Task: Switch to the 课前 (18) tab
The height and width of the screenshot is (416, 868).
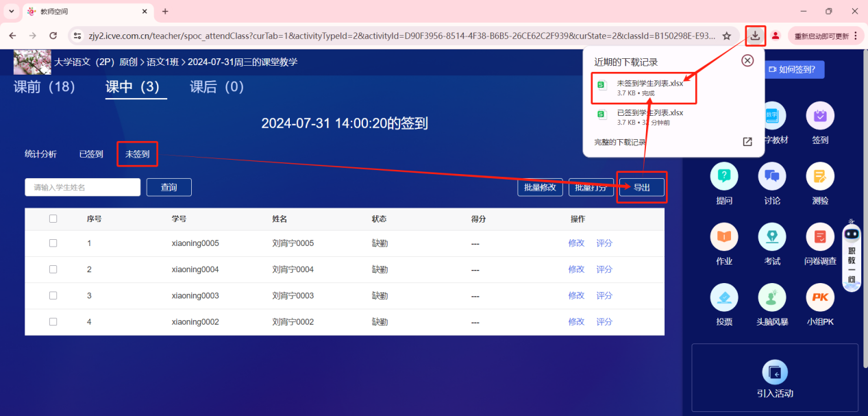Action: (45, 87)
